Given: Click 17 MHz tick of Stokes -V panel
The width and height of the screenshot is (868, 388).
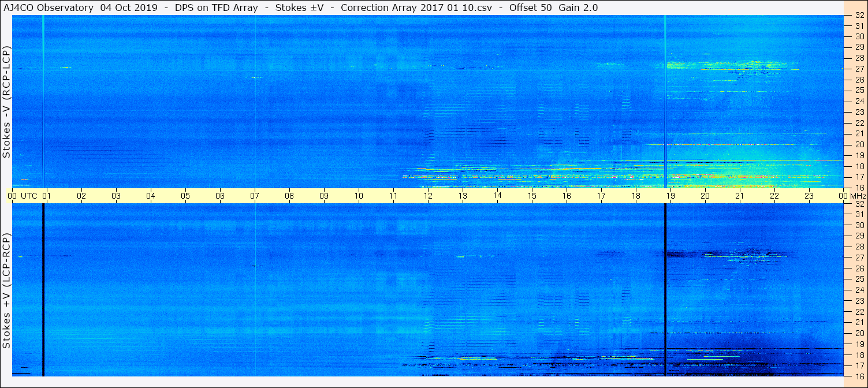Looking at the screenshot, I should coord(859,177).
